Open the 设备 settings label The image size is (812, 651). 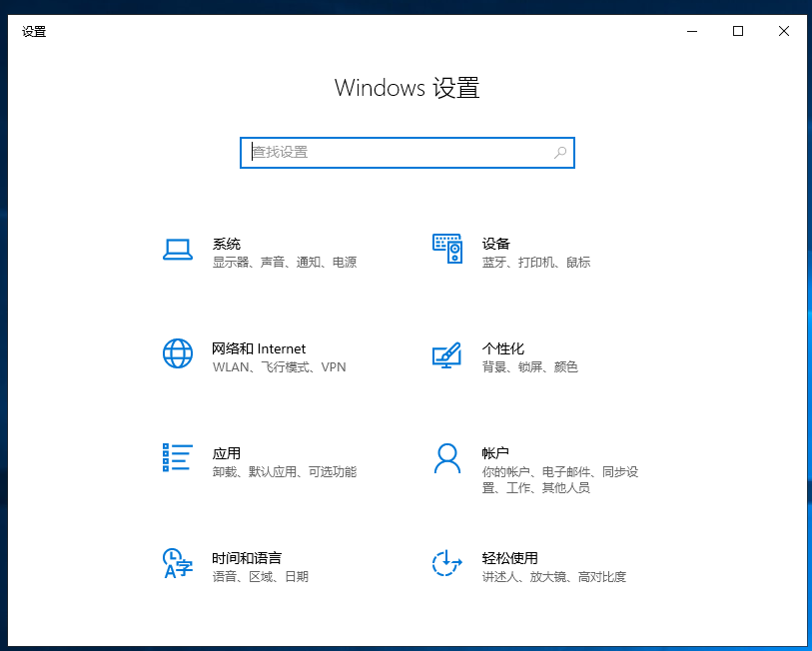[496, 244]
